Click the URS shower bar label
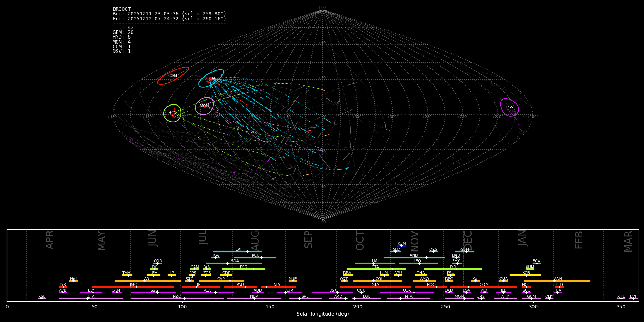The image size is (644, 322). pyautogui.click(x=481, y=296)
